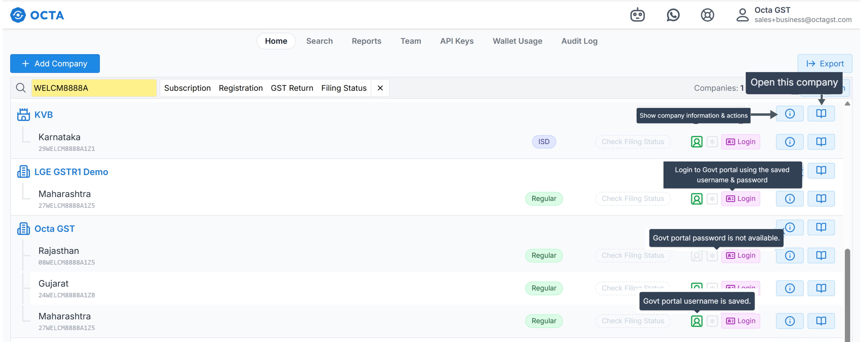The height and width of the screenshot is (342, 868).
Task: Click the Export button
Action: pyautogui.click(x=825, y=64)
